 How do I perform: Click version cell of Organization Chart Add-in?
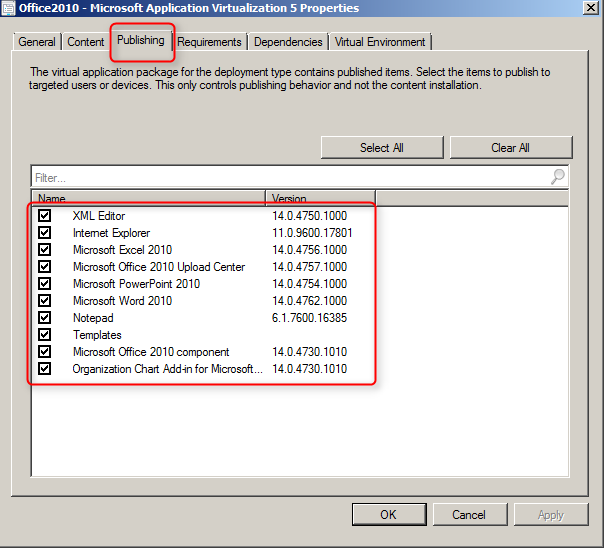point(310,369)
